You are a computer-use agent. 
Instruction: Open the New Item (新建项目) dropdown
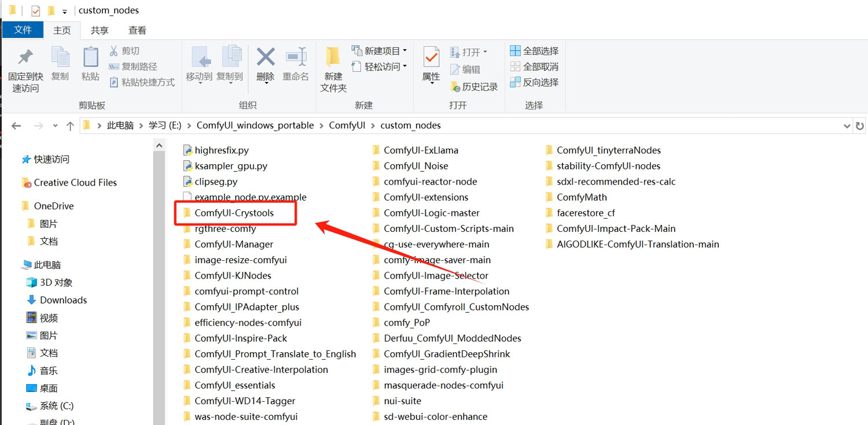click(x=380, y=51)
